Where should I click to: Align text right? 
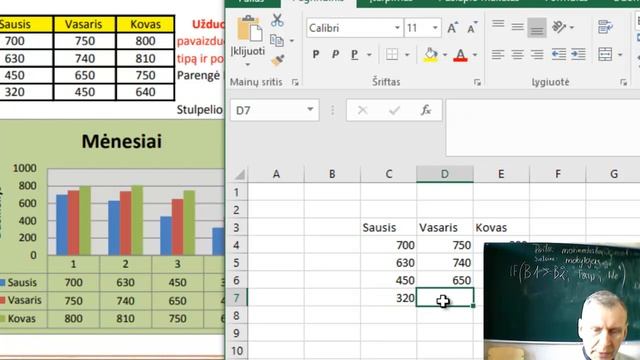pyautogui.click(x=537, y=54)
